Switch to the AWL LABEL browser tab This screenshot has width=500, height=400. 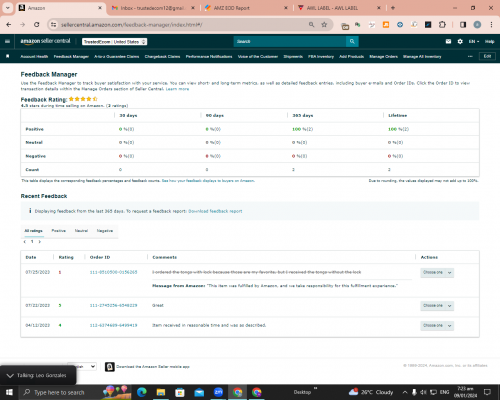pos(339,8)
